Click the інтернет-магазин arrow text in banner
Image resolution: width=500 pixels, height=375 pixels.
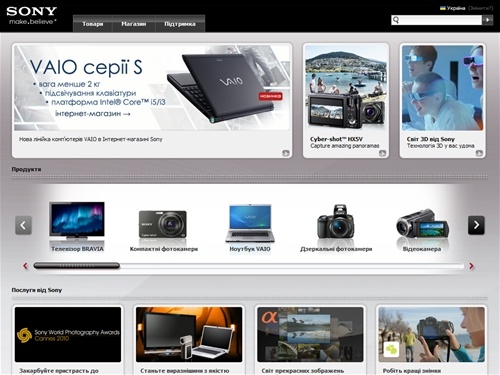[x=92, y=114]
